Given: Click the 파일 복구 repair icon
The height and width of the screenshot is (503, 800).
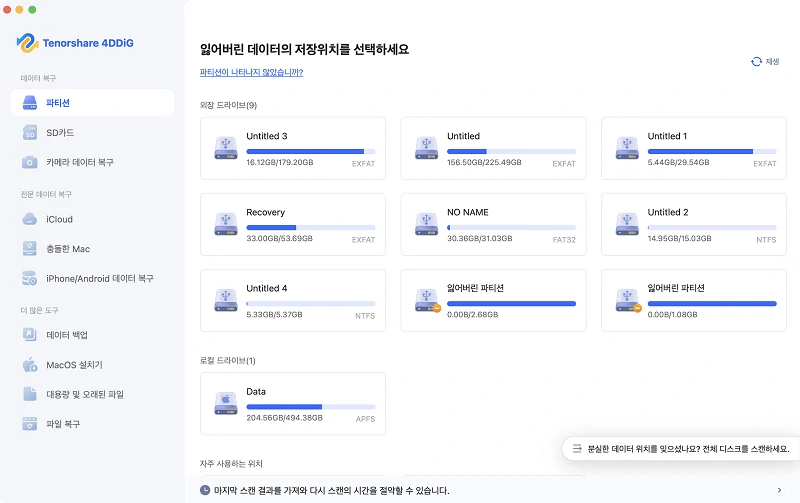Looking at the screenshot, I should tap(30, 424).
